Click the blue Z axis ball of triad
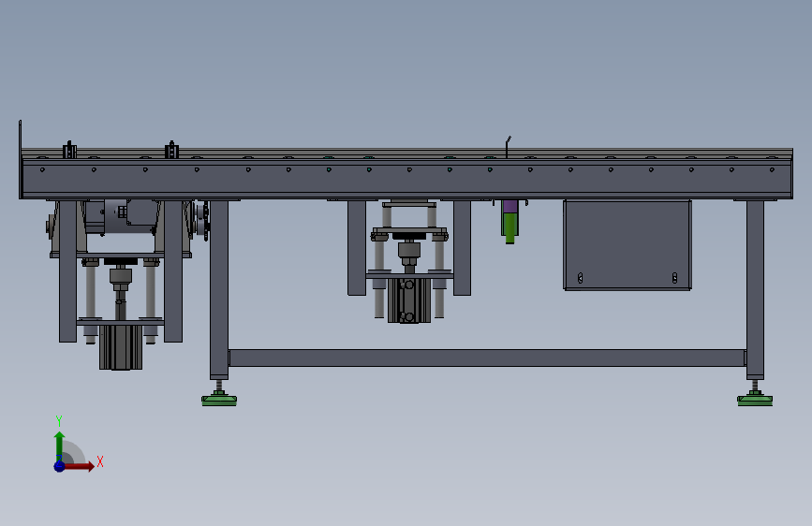This screenshot has width=812, height=526. pos(59,466)
